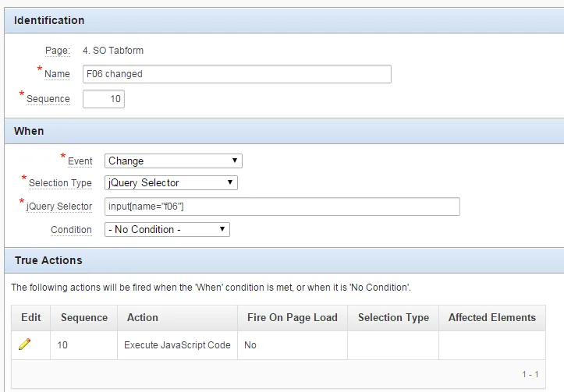Click the Affected Elements column header

coord(492,317)
